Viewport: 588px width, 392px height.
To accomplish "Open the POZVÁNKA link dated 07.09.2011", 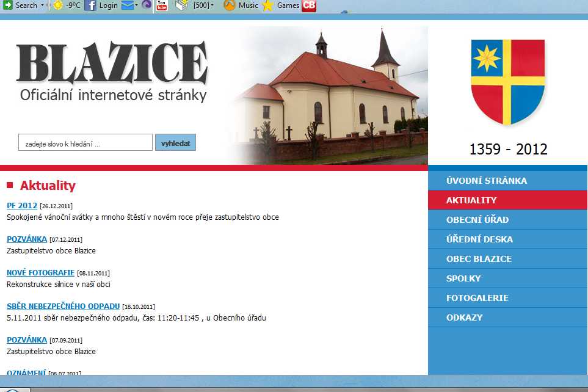I will 27,340.
